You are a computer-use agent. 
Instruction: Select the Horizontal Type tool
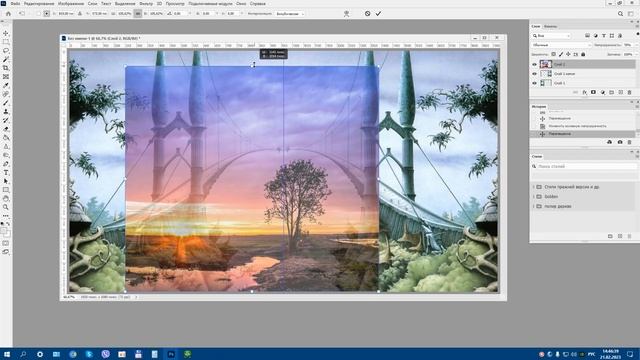[6, 172]
